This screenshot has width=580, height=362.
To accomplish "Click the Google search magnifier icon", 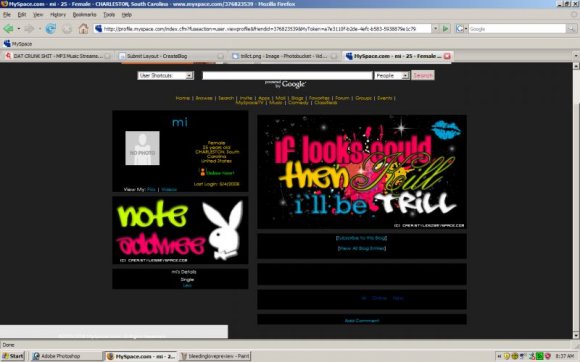I will pyautogui.click(x=571, y=28).
